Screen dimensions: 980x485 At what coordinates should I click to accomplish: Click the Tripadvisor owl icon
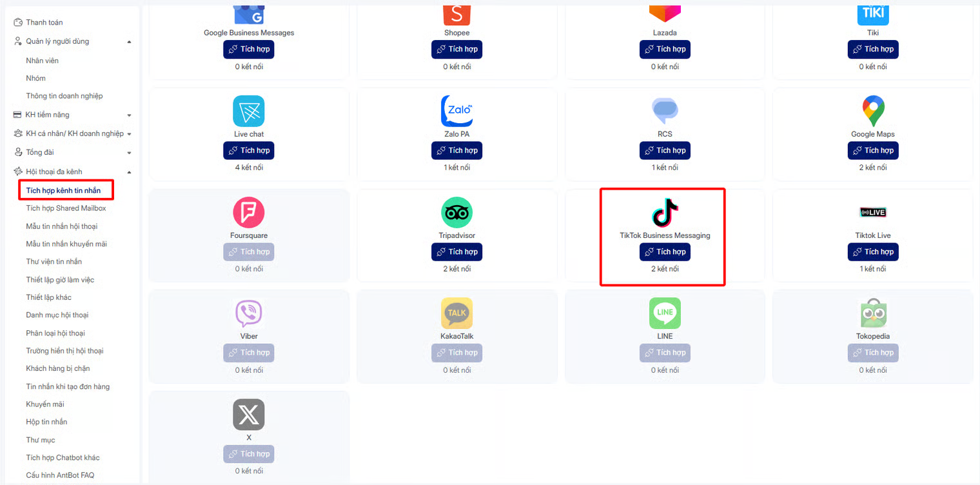tap(456, 213)
